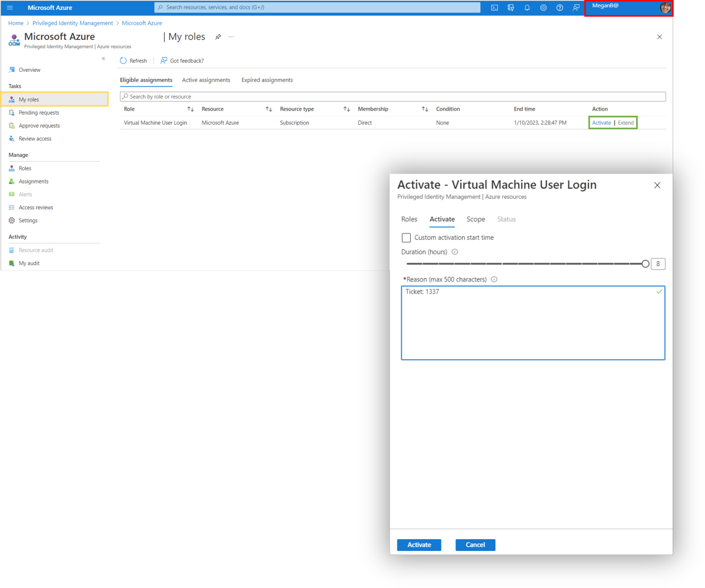The height and width of the screenshot is (588, 705).
Task: Open the Scope tab in activation panel
Action: click(475, 219)
